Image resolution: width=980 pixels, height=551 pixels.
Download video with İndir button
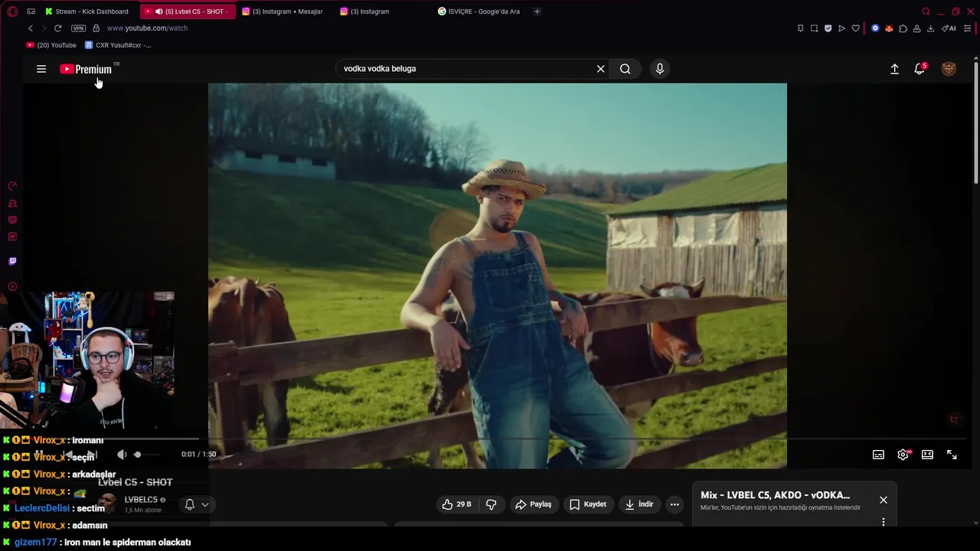tap(639, 504)
